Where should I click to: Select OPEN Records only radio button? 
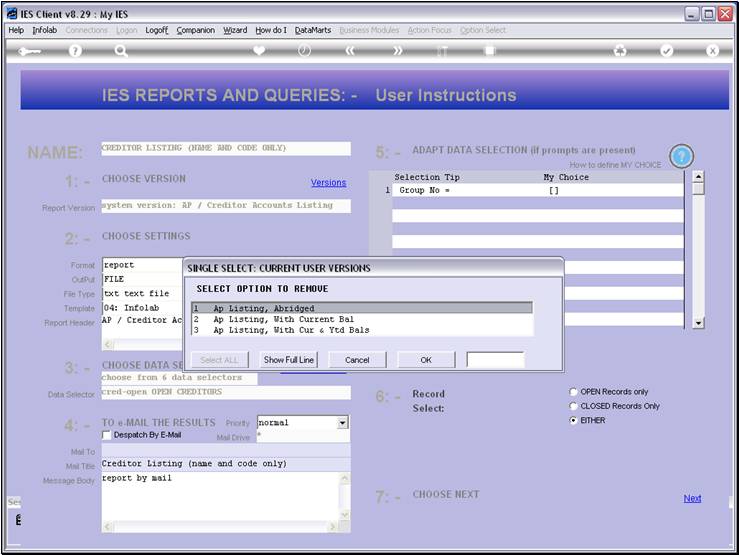pyautogui.click(x=573, y=392)
